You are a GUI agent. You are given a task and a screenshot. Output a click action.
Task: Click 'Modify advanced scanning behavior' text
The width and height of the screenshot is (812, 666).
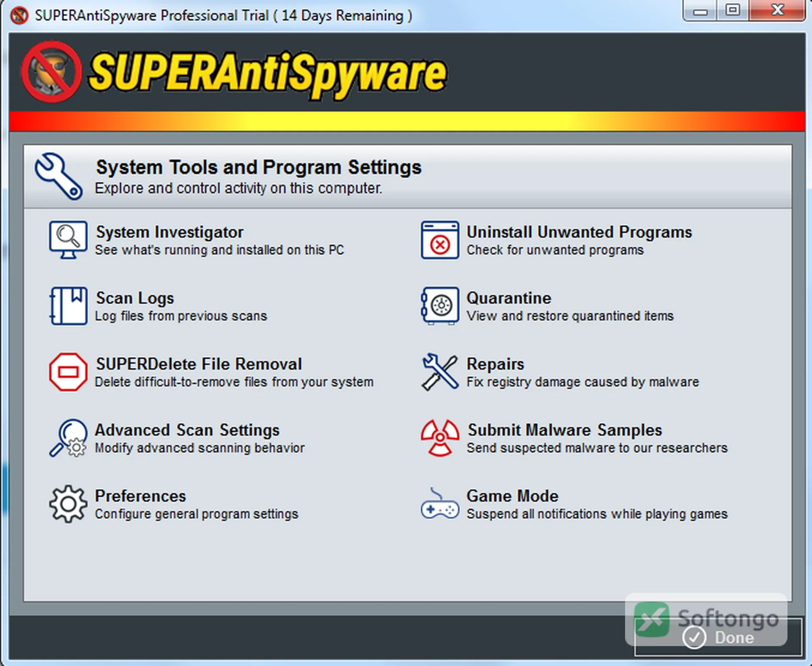click(200, 448)
